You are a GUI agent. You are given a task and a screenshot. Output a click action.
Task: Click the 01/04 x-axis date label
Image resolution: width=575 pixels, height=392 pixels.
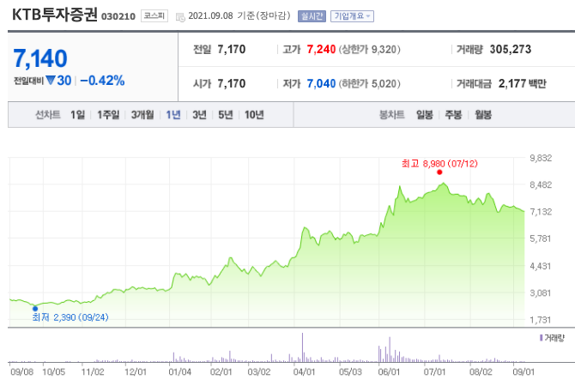(x=179, y=372)
